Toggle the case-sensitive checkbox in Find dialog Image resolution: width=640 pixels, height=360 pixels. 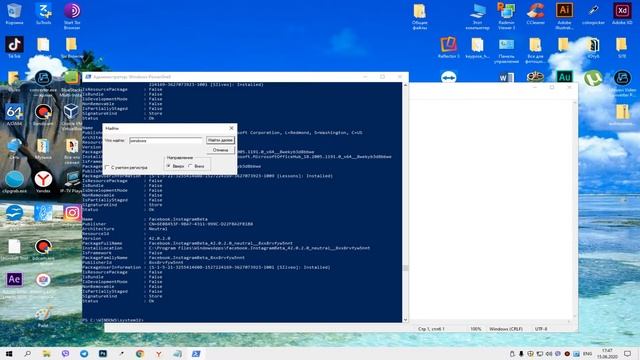[x=107, y=167]
